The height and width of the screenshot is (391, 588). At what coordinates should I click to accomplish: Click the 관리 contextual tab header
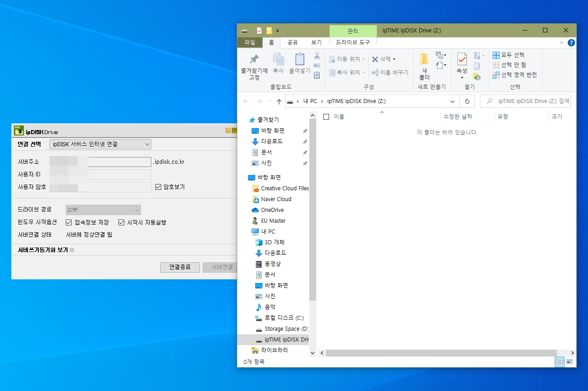click(x=353, y=31)
